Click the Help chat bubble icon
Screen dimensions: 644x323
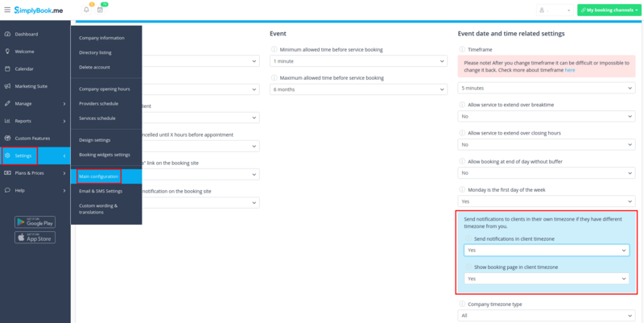click(7, 190)
